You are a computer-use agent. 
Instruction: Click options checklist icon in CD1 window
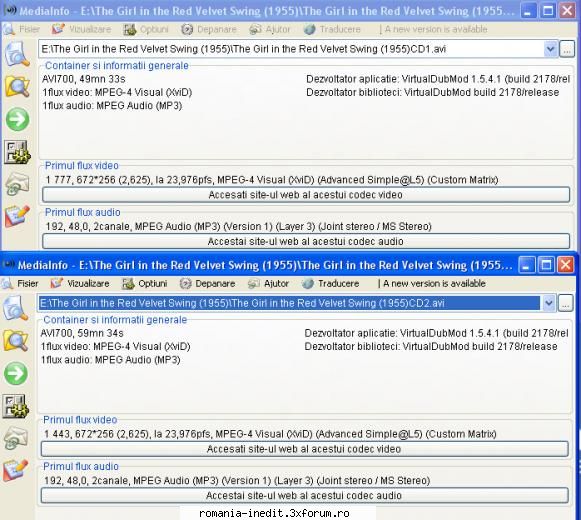click(17, 152)
